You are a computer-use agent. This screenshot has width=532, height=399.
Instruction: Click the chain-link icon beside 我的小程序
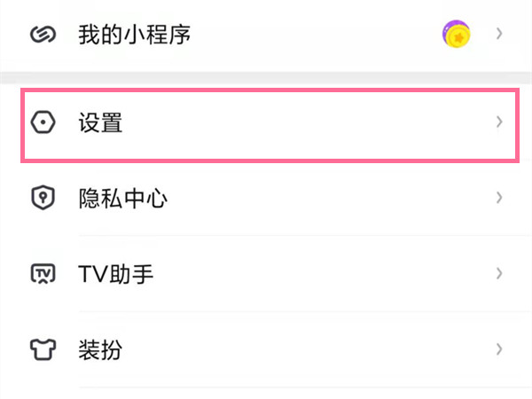43,35
